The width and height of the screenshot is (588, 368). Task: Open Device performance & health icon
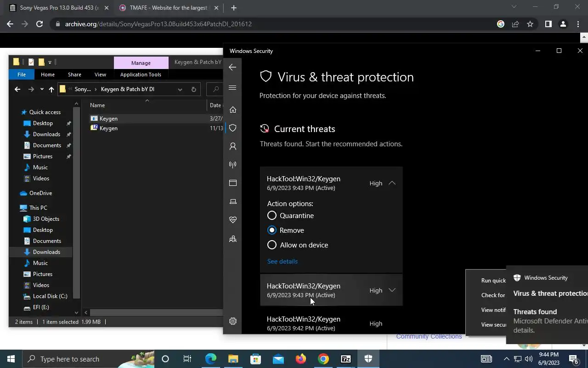[x=233, y=220]
